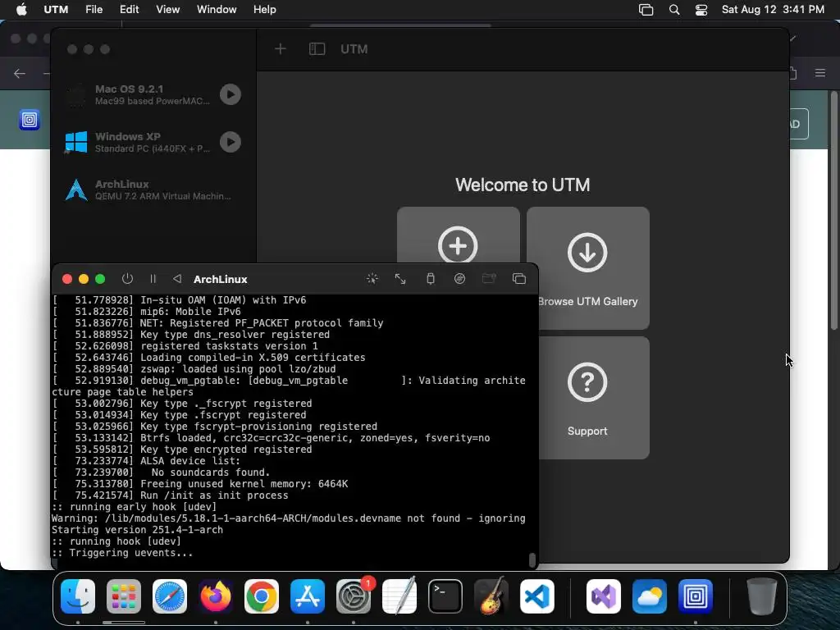This screenshot has width=840, height=630.
Task: Open the Apple menu
Action: pyautogui.click(x=21, y=9)
